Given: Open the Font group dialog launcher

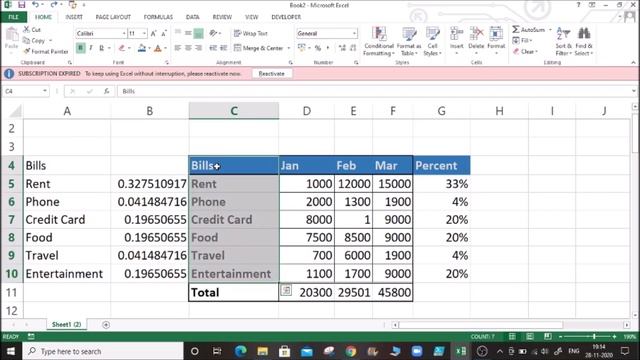Looking at the screenshot, I should point(167,63).
